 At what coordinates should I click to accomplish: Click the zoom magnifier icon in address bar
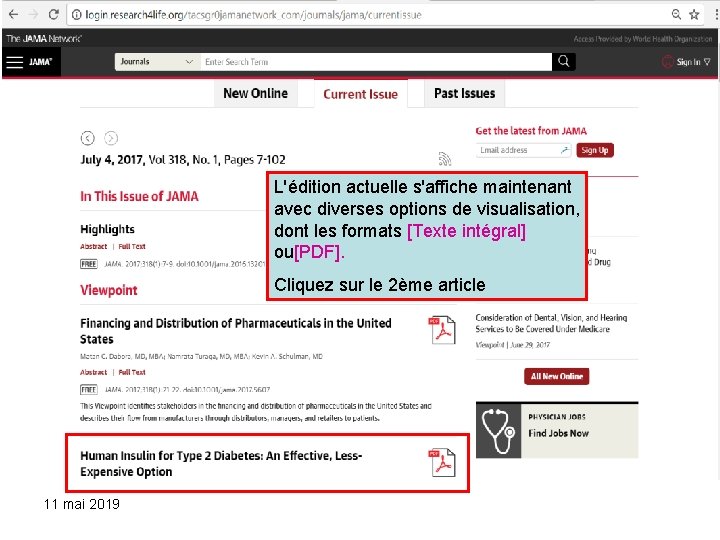coord(676,15)
